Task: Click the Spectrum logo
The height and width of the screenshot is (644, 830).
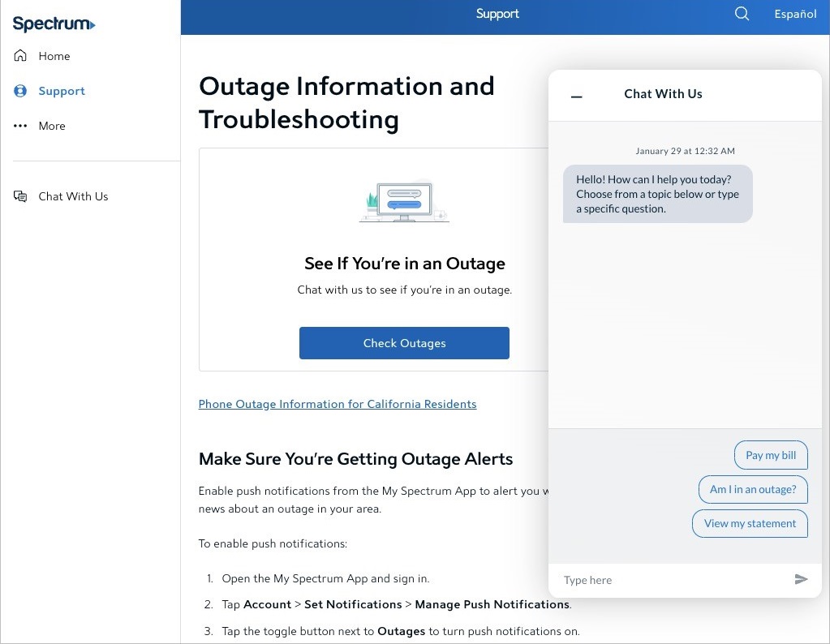Action: pyautogui.click(x=54, y=24)
